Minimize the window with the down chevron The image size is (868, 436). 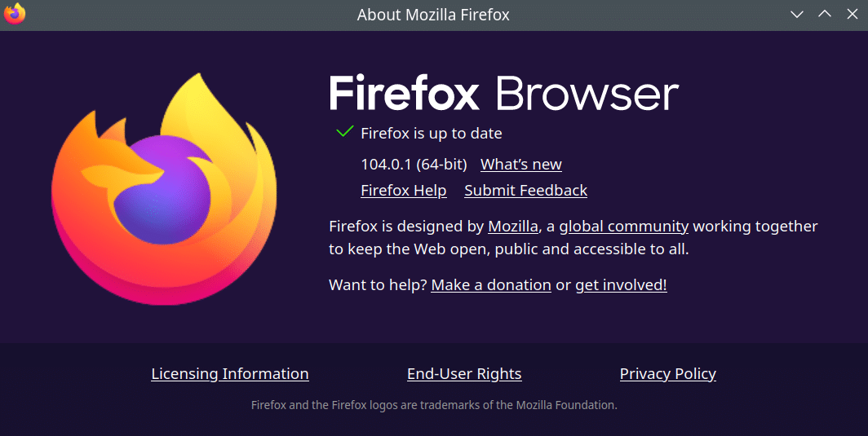(x=796, y=15)
